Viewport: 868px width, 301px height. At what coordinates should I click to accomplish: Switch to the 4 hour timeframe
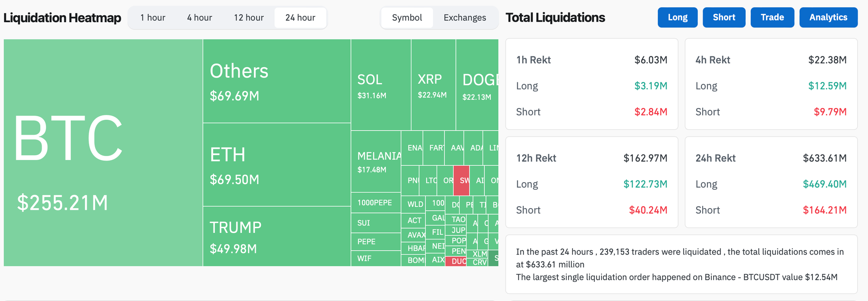coord(200,18)
